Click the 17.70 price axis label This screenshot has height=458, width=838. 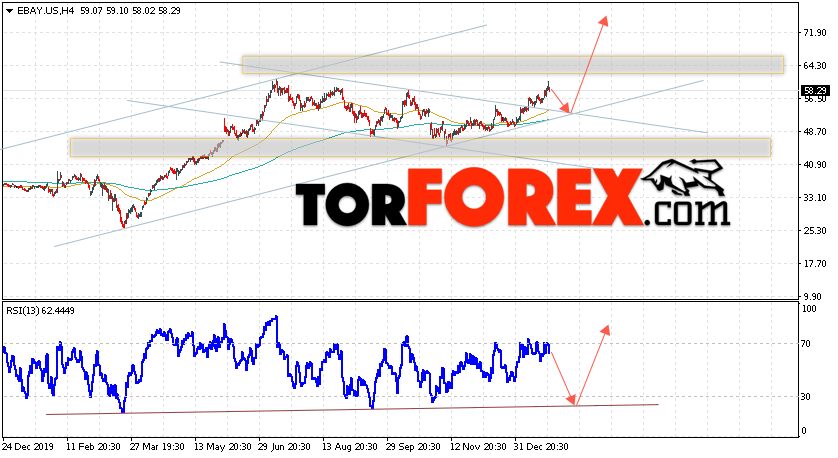point(815,264)
